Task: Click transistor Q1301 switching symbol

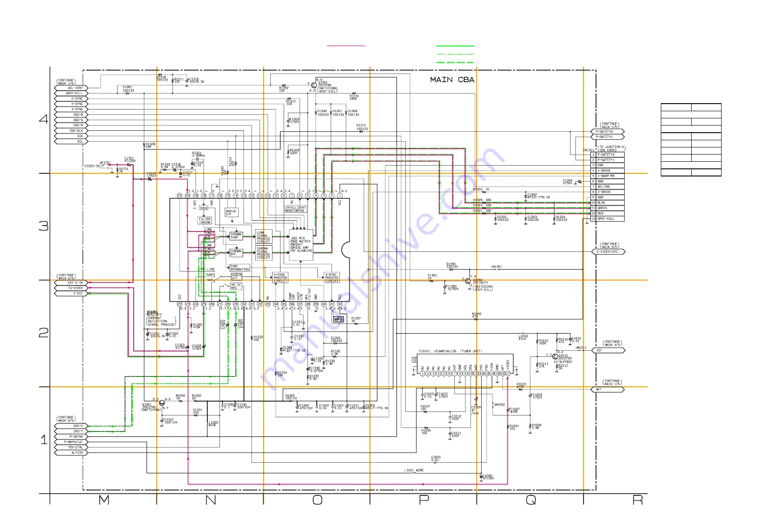Action: (162, 402)
